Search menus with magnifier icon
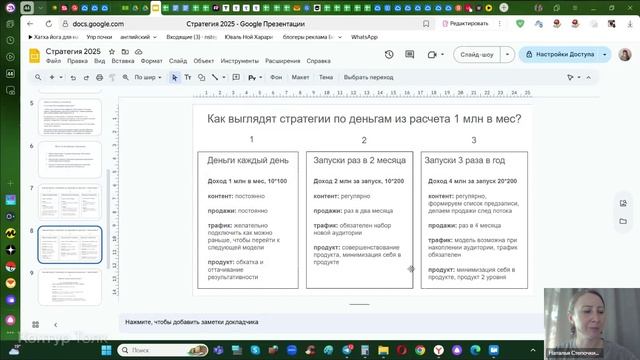Screen dimensions: 640x360 [x=38, y=77]
